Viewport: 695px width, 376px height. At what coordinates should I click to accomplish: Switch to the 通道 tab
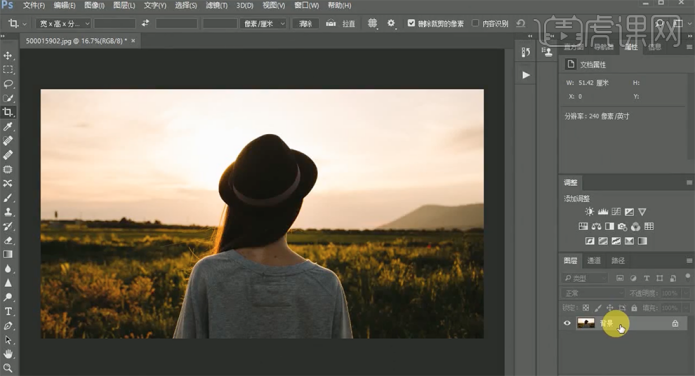pos(593,261)
